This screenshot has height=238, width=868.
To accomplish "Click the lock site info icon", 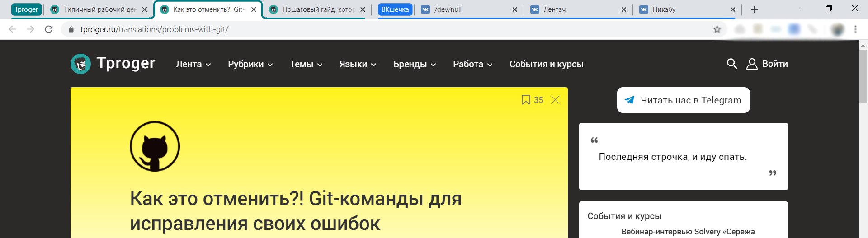I will 71,29.
